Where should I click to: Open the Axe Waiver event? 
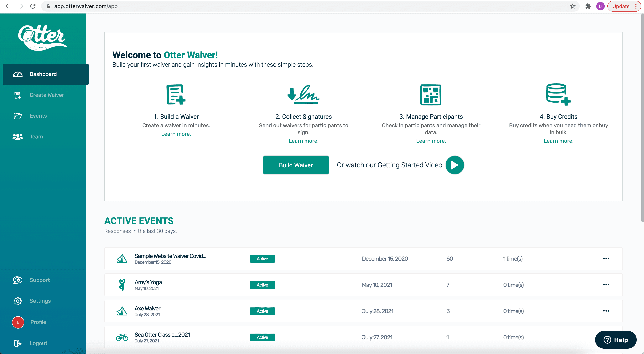point(148,309)
